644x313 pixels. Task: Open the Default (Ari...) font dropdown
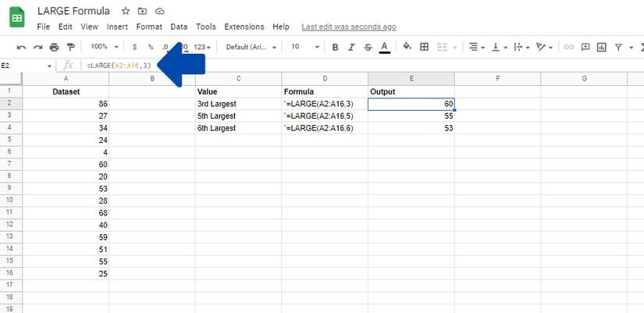[251, 48]
